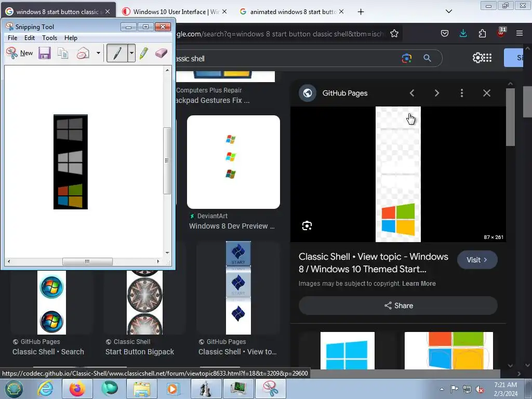532x399 pixels.
Task: Search by image with Google Lens icon
Action: point(406,58)
